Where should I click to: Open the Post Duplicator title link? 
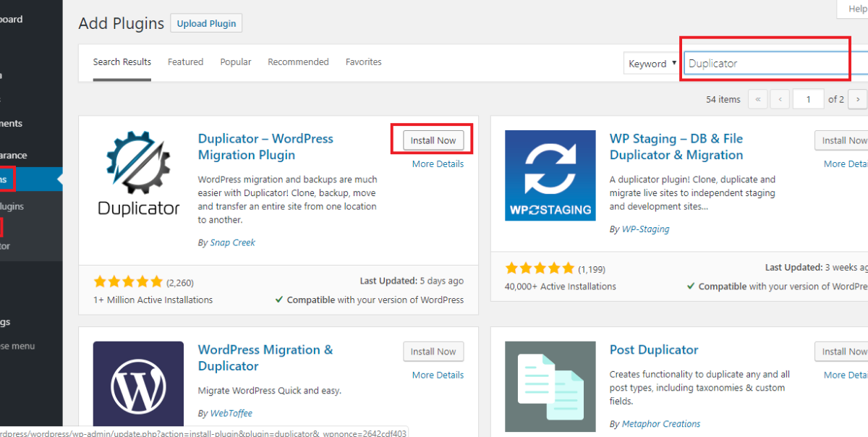[x=654, y=350]
